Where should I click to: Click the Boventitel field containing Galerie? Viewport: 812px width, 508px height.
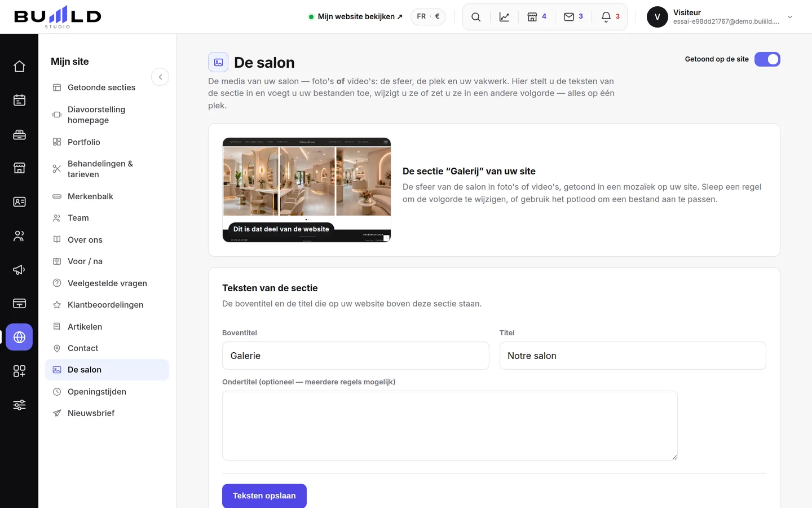click(356, 356)
